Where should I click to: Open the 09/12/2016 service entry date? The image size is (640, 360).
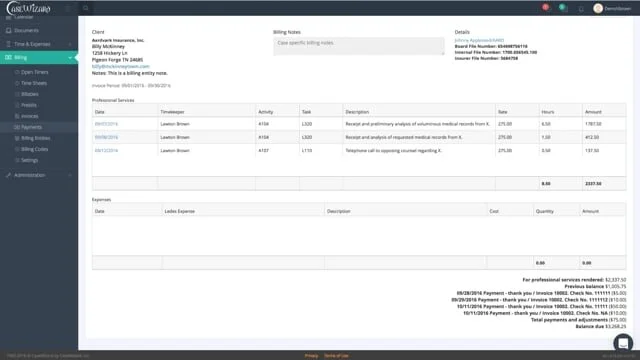[x=106, y=151]
